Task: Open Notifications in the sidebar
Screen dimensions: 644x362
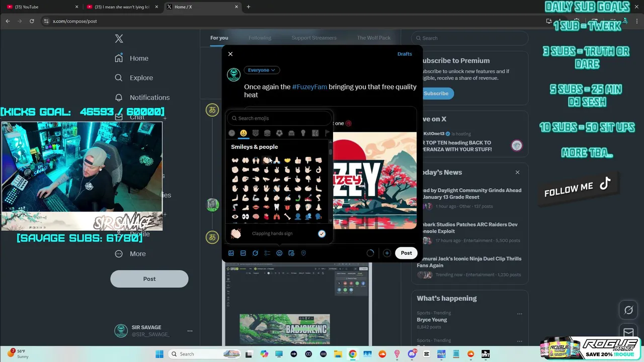Action: [x=142, y=98]
